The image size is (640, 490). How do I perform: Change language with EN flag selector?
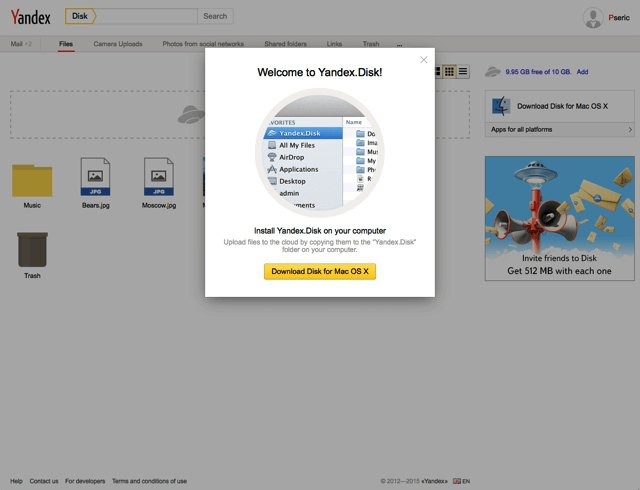[462, 481]
